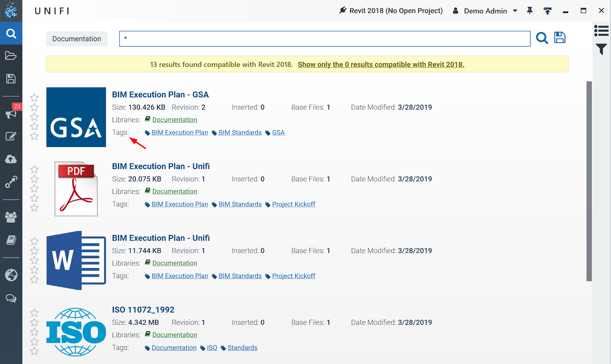
Task: Open the Browse folder icon in sidebar
Action: click(x=11, y=56)
